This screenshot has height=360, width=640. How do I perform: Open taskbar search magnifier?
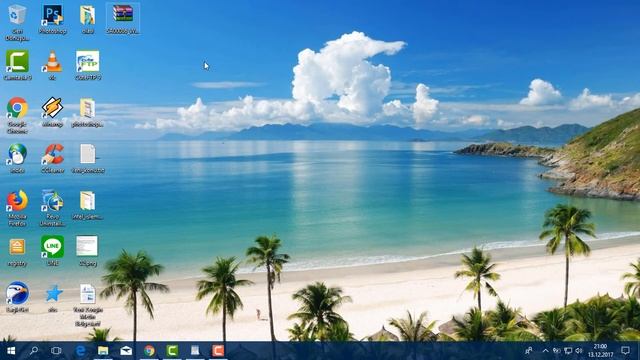(x=34, y=351)
